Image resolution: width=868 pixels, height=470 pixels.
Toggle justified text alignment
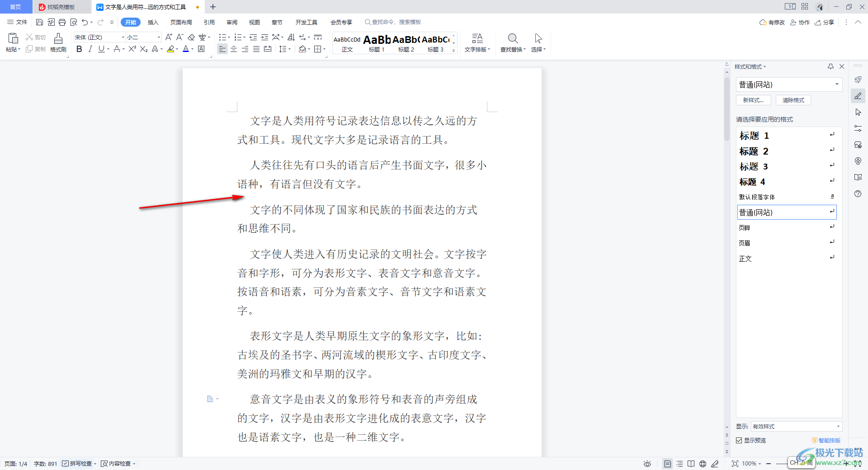256,49
